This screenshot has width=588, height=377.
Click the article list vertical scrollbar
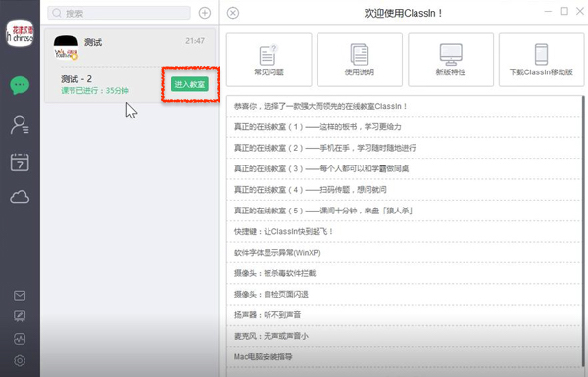click(x=583, y=232)
